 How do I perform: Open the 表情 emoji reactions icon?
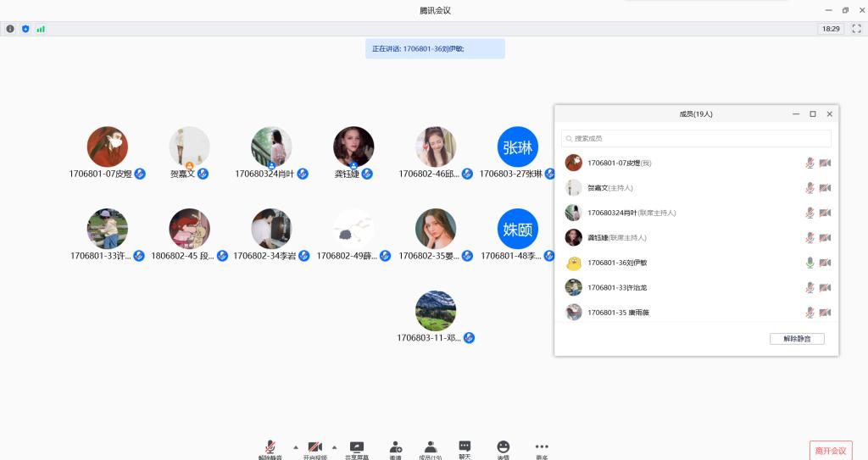point(504,446)
